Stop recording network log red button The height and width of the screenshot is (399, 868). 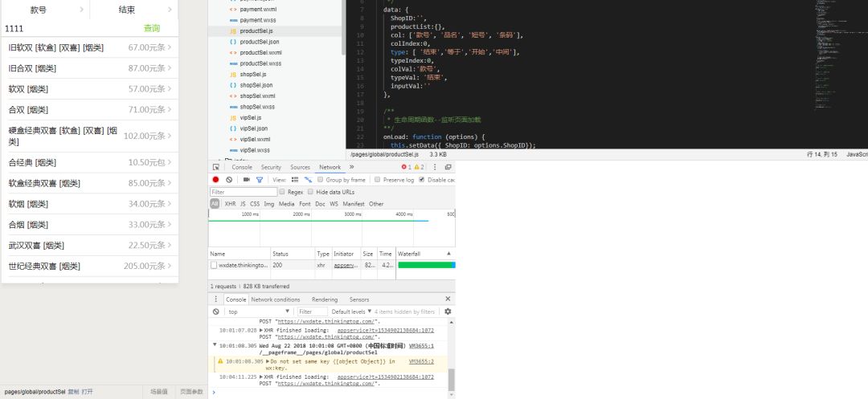coord(216,180)
